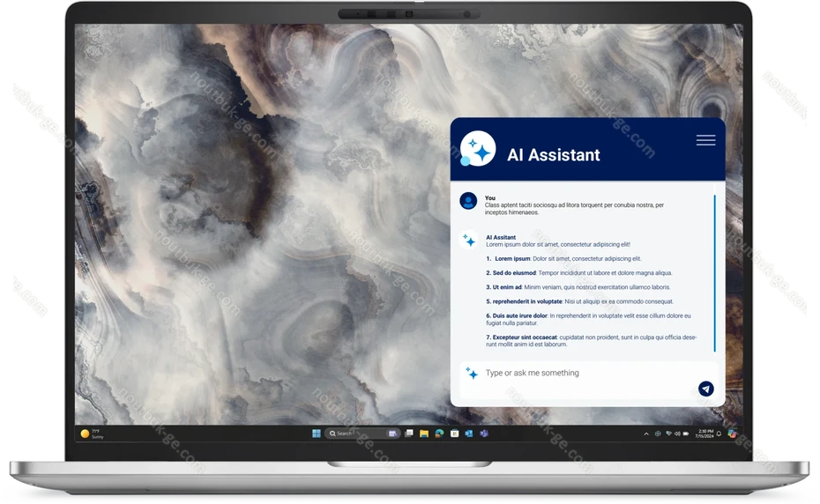Open the Windows Start menu
This screenshot has height=504, width=820.
[317, 434]
